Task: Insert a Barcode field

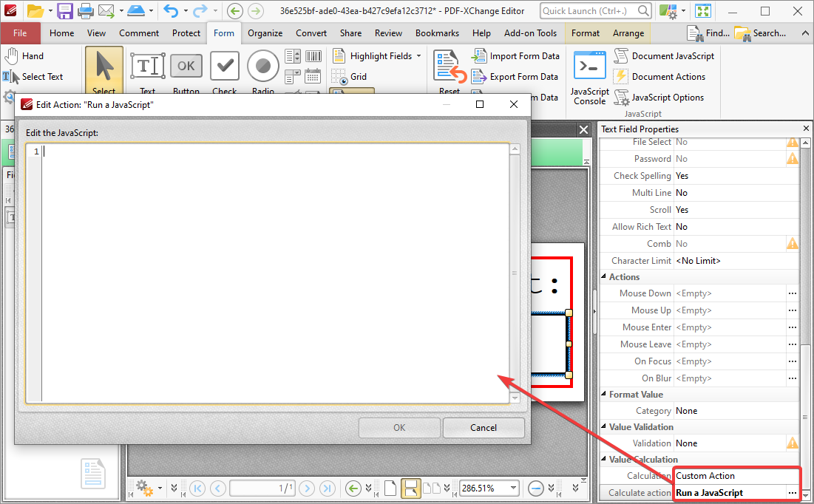Action: click(x=313, y=56)
